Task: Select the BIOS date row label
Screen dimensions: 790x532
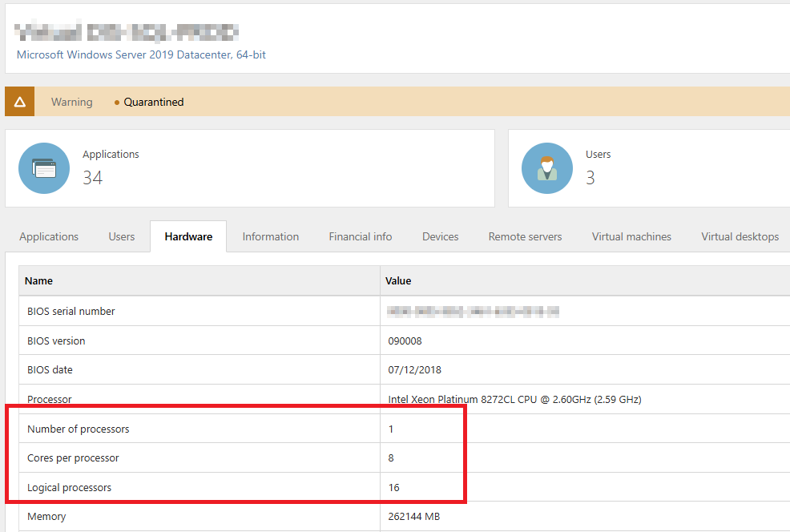Action: [50, 370]
